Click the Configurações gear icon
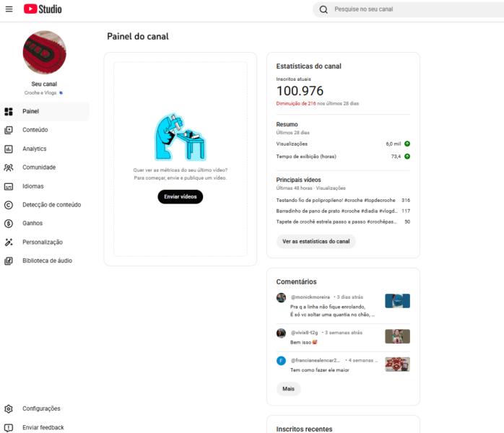 coord(9,408)
